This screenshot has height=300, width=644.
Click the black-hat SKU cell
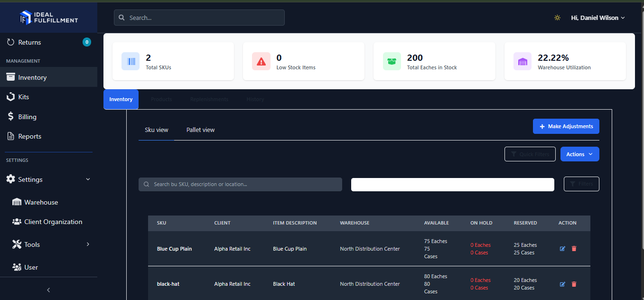168,284
